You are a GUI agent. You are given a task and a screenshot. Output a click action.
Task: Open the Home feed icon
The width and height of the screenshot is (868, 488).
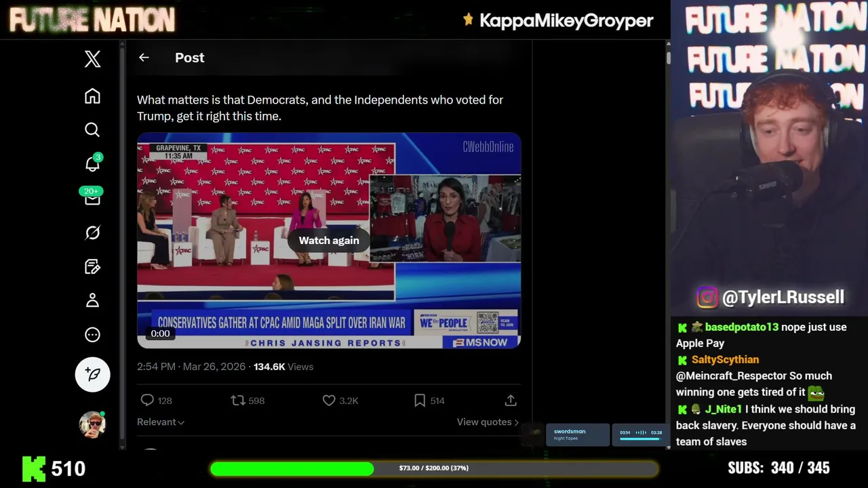[92, 96]
